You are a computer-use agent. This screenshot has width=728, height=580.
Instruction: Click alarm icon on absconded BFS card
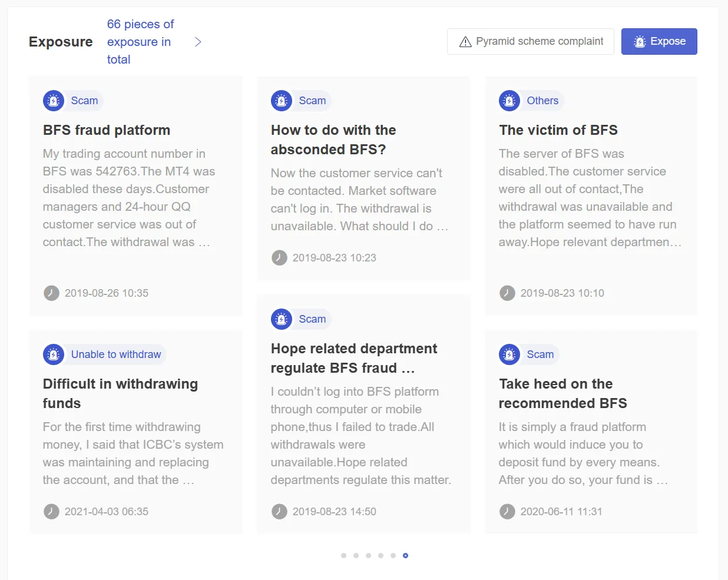tap(282, 101)
